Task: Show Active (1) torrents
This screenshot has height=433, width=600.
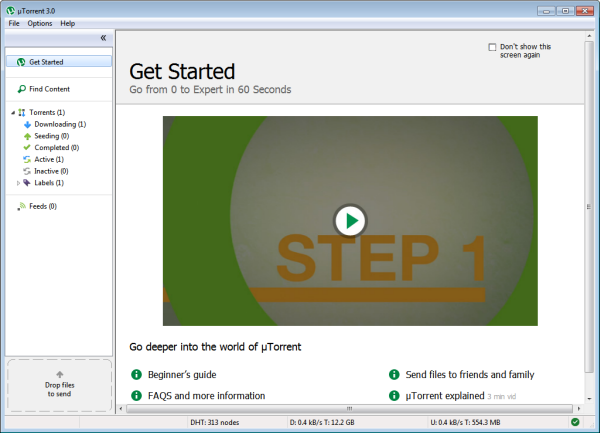Action: pyautogui.click(x=49, y=160)
